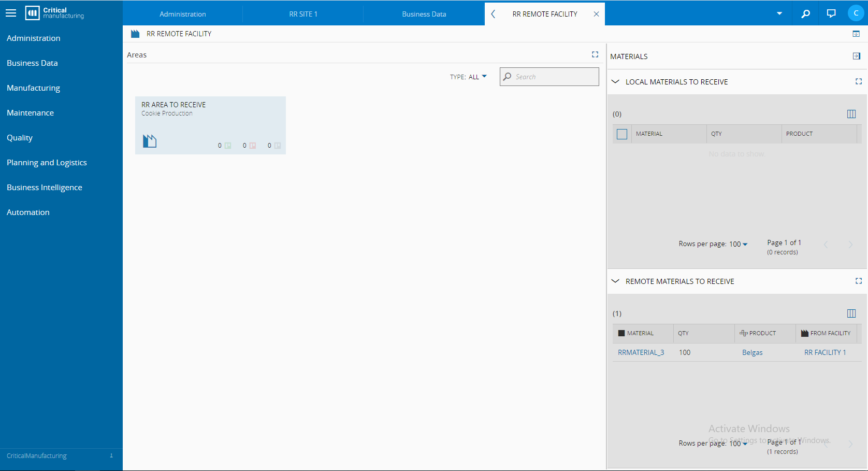
Task: Switch to the RR SITE 1 tab
Action: [x=303, y=14]
